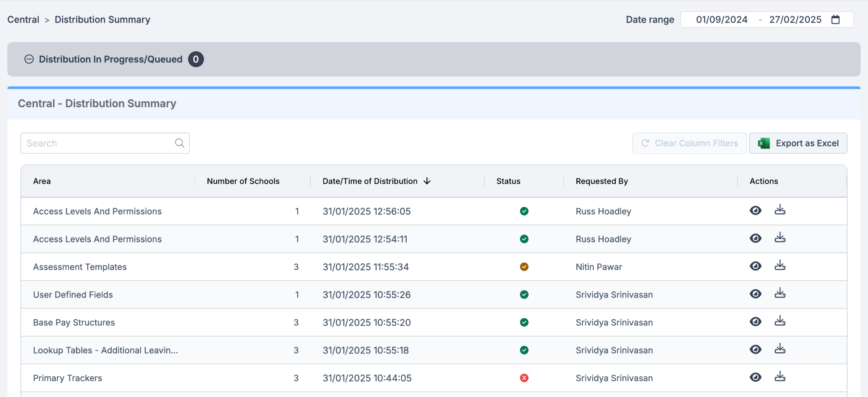Screen dimensions: 868x397
Task: Click the sort arrow on Date/Time of Distribution
Action: click(x=427, y=181)
